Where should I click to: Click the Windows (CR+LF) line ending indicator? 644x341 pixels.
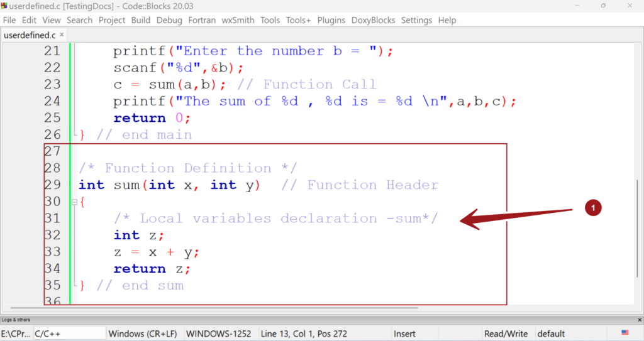point(144,333)
